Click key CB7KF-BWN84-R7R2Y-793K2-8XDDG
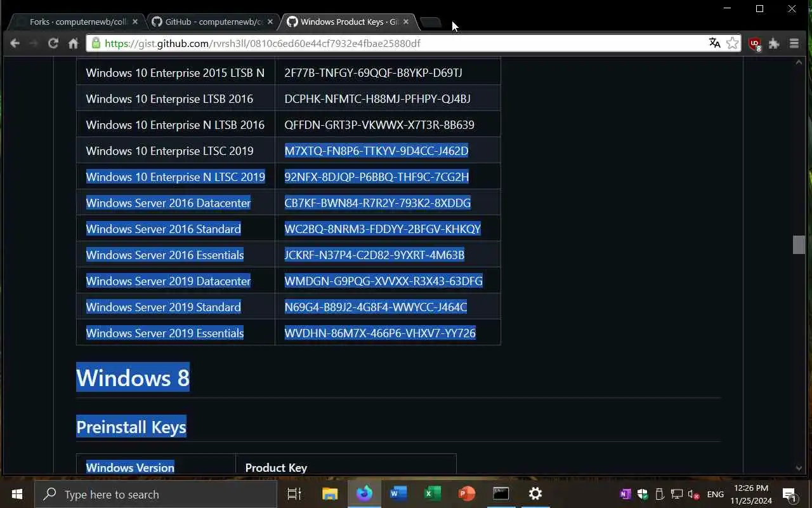Viewport: 812px width, 508px height. coord(377,203)
